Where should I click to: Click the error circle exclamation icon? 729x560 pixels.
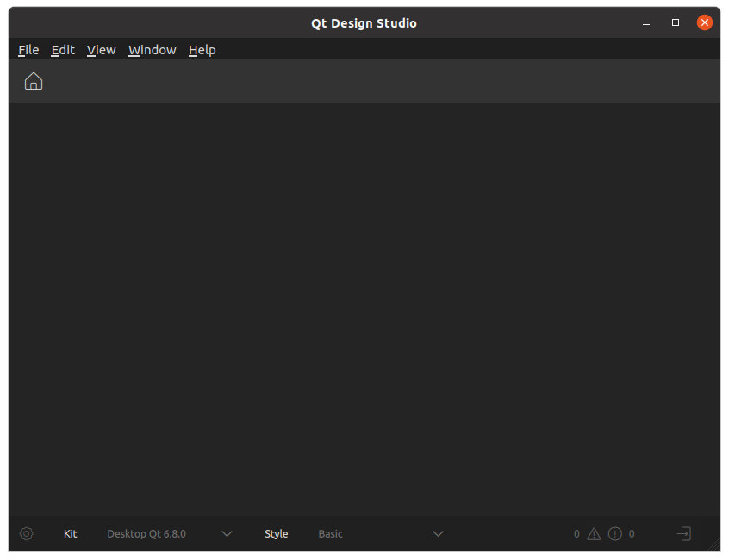click(x=615, y=534)
